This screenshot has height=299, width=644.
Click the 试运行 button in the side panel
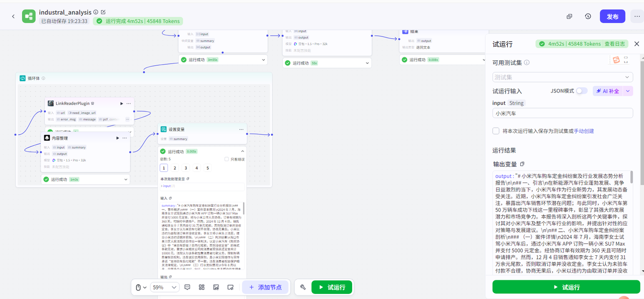(566, 287)
